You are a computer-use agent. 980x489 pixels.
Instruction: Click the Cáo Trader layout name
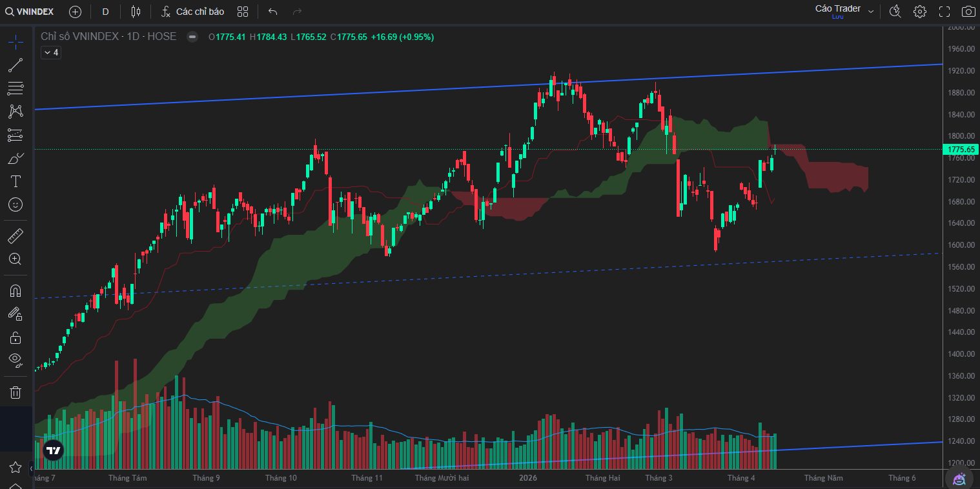[x=838, y=8]
